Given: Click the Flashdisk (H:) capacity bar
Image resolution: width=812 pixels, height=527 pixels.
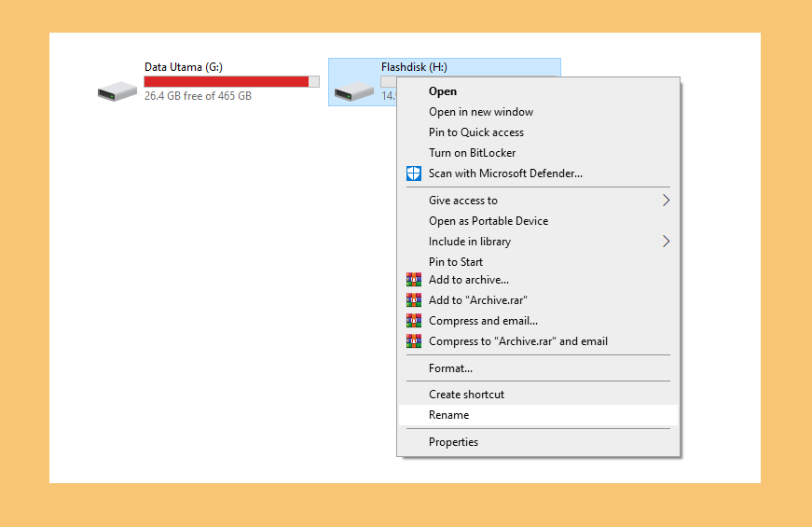Looking at the screenshot, I should pos(389,81).
